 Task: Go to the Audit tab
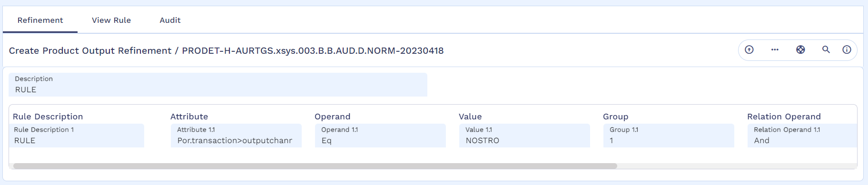click(170, 20)
